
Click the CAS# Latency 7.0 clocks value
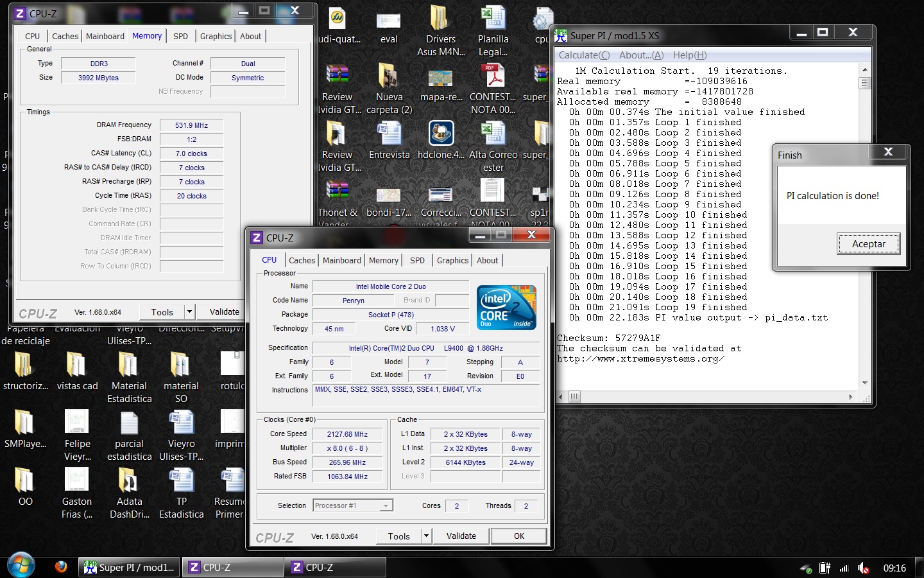click(191, 153)
